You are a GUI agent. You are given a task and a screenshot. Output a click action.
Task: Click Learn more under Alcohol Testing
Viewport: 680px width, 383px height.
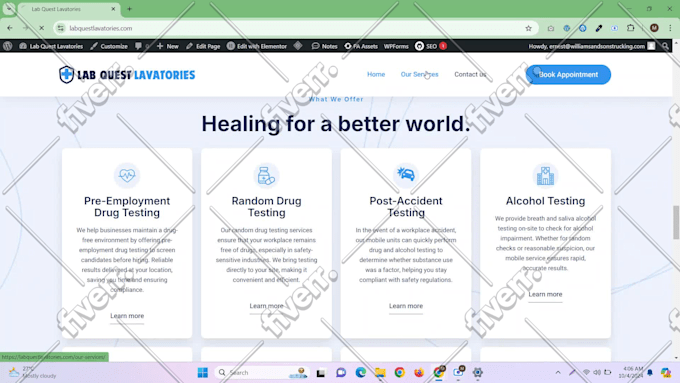point(545,294)
